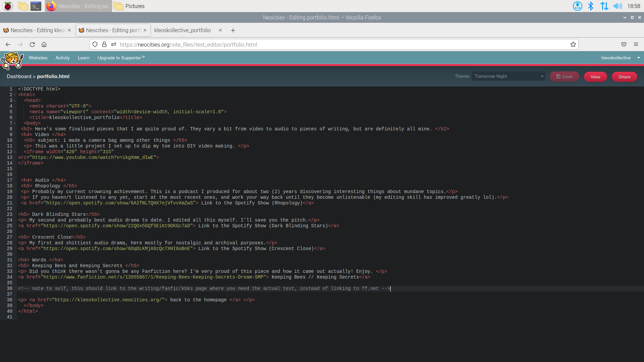Click Upgrade to Supporter link
644x362 pixels.
(121, 58)
